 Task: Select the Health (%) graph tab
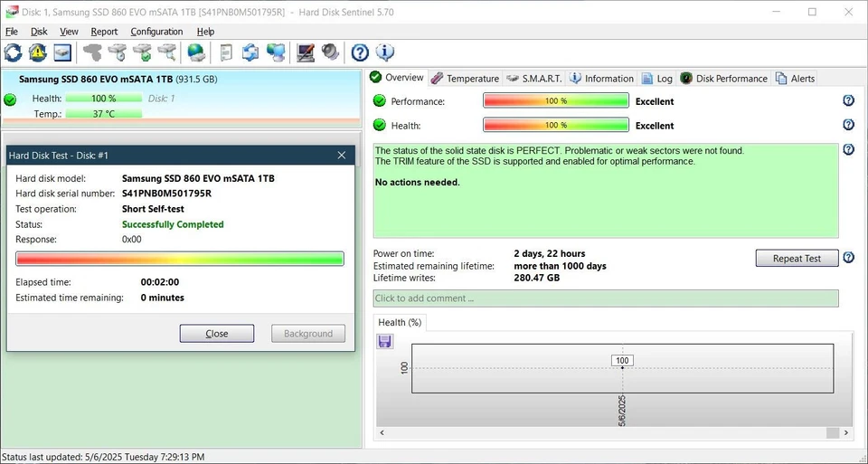tap(400, 322)
